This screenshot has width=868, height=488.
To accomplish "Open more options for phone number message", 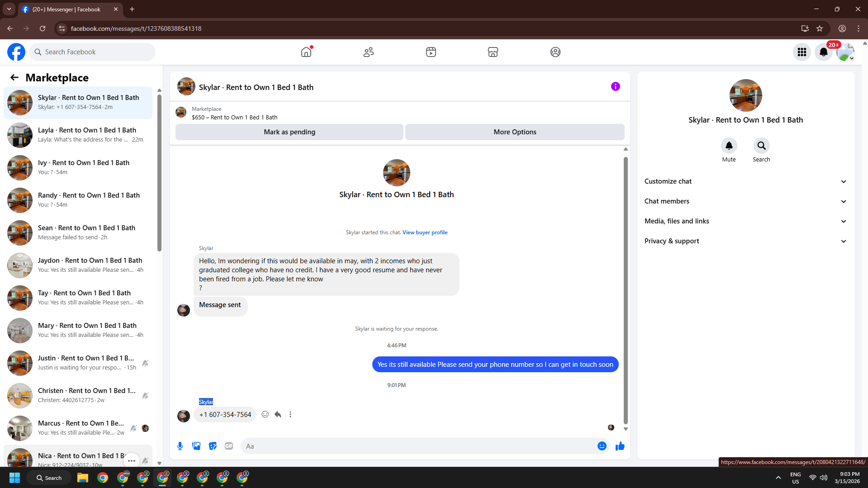I will (x=290, y=414).
